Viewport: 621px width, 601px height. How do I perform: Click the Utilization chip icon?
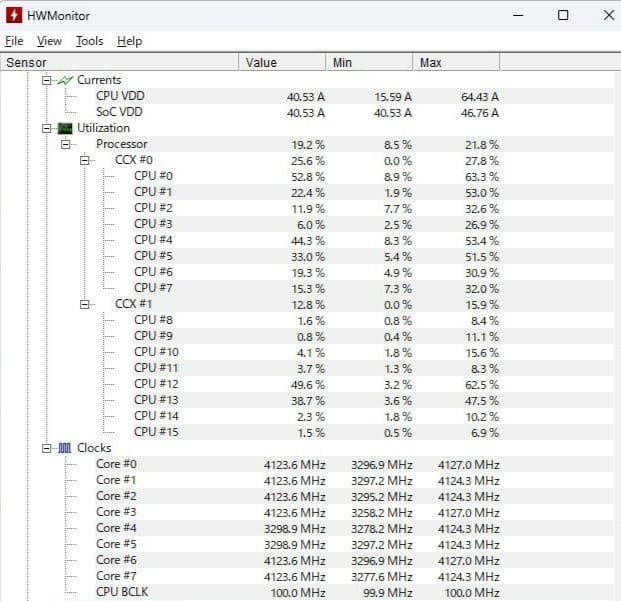(65, 128)
